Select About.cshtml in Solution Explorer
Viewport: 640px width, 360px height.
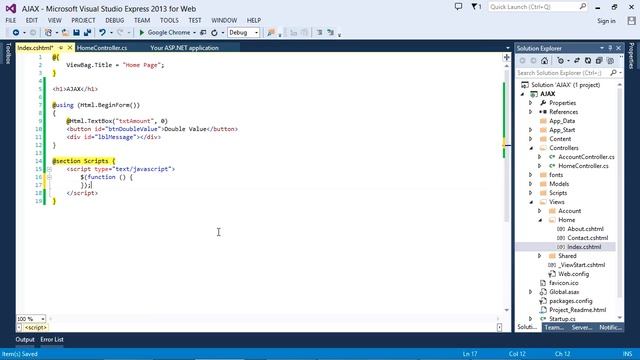coord(585,229)
